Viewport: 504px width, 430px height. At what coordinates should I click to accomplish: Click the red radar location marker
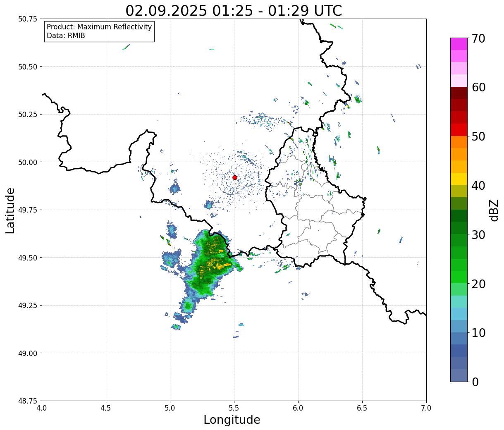click(235, 177)
